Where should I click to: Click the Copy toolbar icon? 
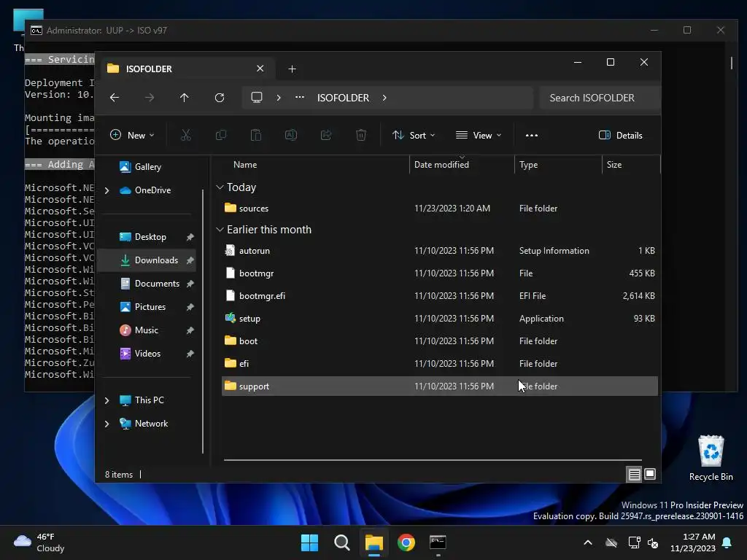[x=220, y=135]
